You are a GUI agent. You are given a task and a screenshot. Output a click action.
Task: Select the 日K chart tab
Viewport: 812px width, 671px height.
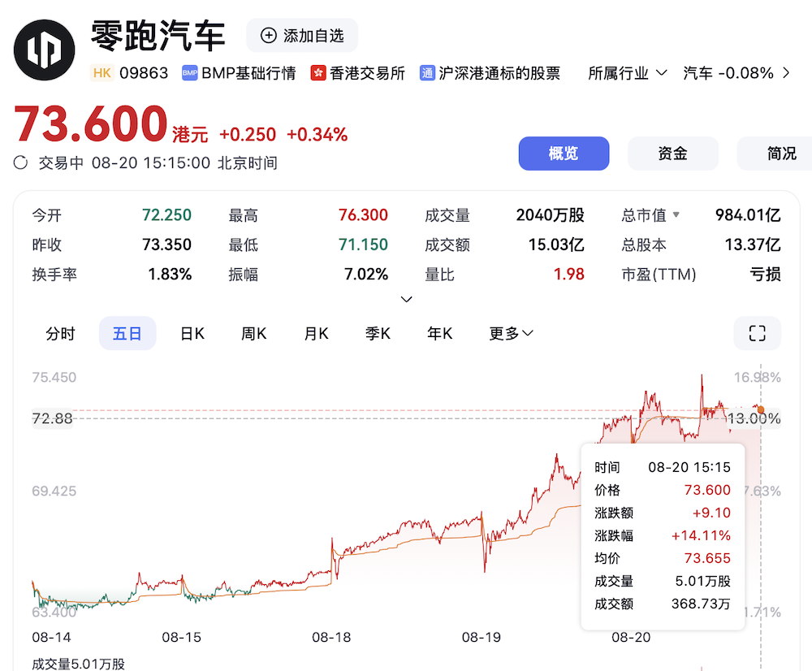[x=192, y=333]
